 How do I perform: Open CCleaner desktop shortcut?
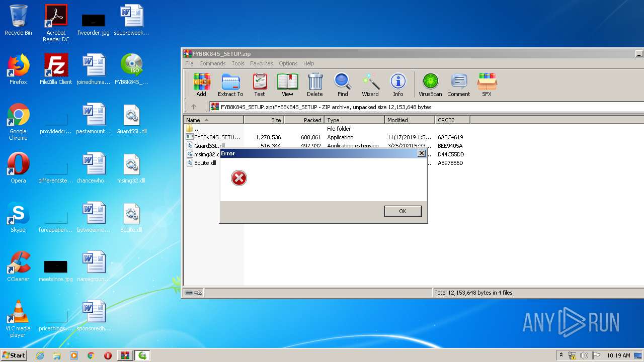(x=18, y=266)
